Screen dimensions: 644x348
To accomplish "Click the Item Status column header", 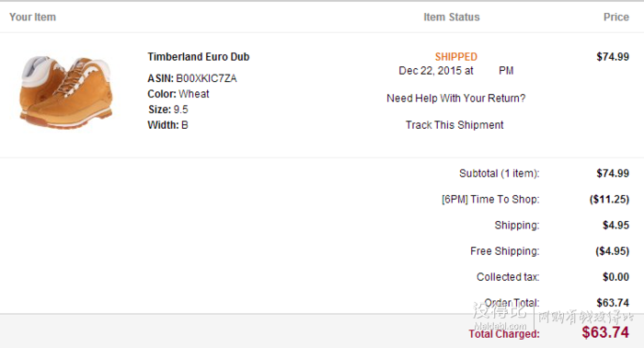I will pyautogui.click(x=452, y=17).
